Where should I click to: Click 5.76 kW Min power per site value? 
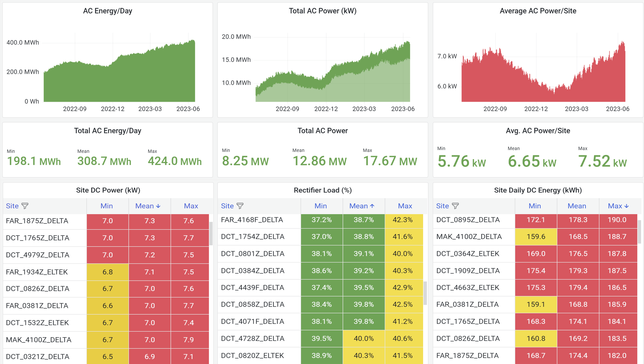(462, 161)
